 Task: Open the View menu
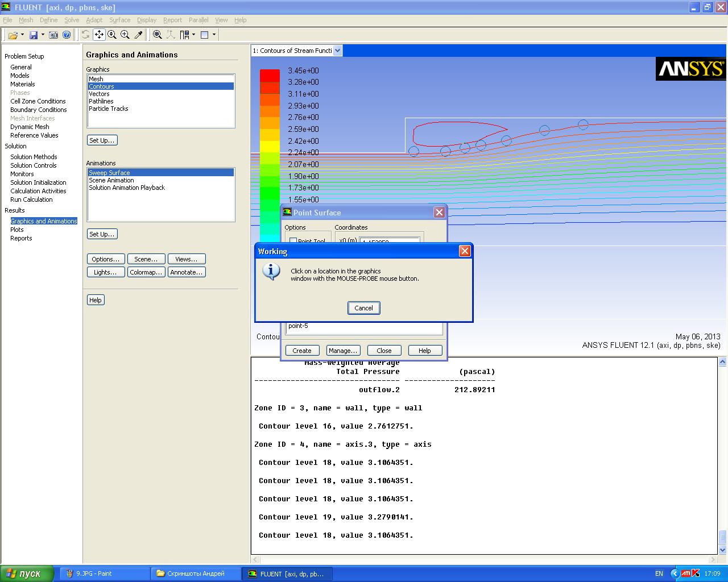(x=221, y=20)
